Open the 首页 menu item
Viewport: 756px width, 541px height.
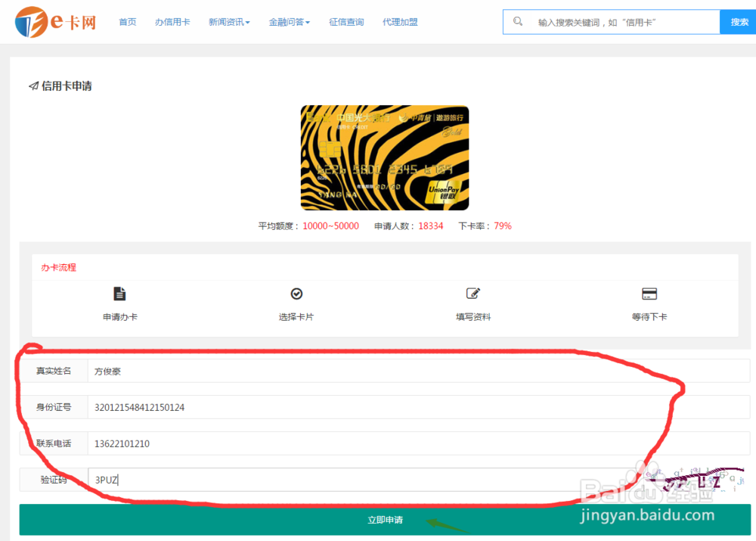point(128,22)
